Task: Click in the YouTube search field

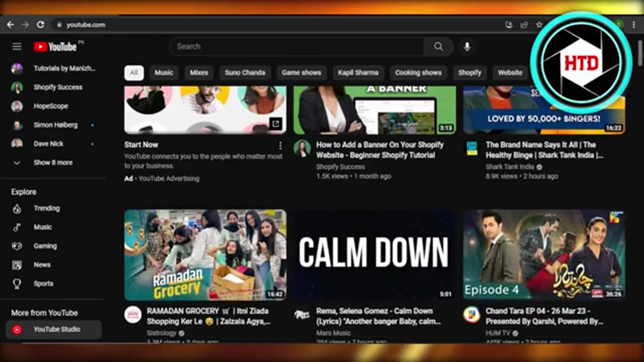Action: click(x=297, y=46)
